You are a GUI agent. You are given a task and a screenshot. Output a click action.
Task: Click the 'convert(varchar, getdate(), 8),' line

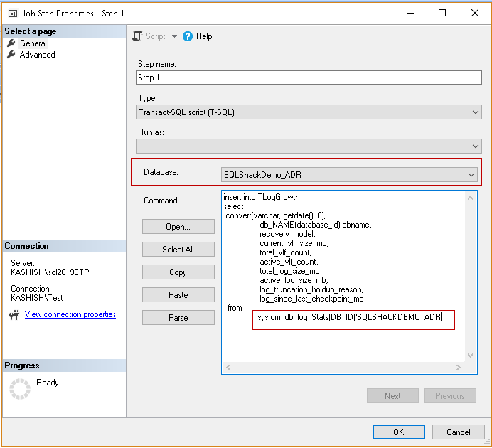coord(276,215)
